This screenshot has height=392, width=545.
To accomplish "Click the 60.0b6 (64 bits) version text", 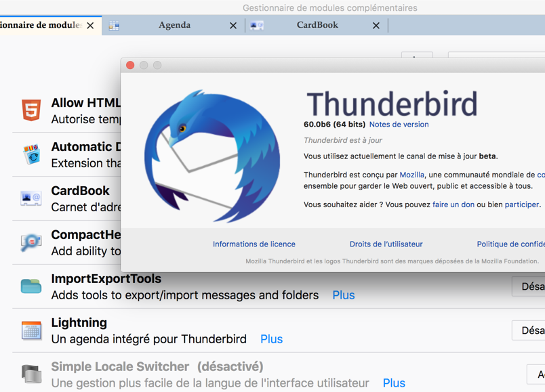I will click(334, 125).
